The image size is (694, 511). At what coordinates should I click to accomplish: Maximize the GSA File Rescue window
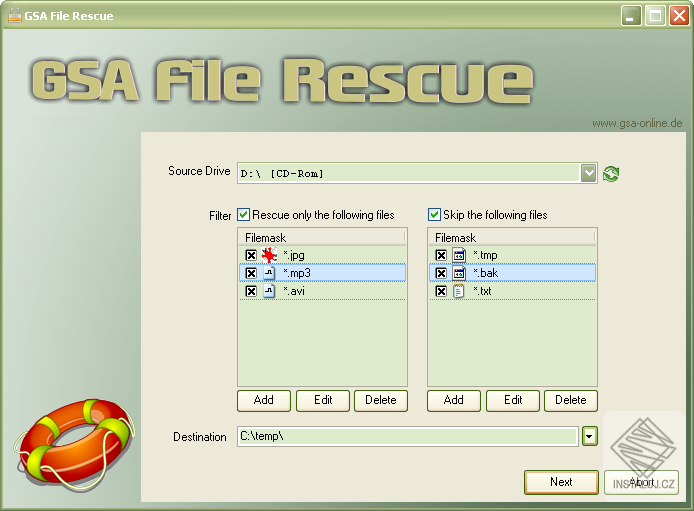(655, 16)
